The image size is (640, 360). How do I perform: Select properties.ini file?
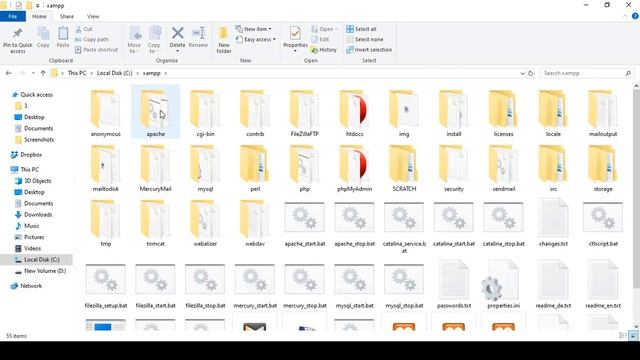coord(503,284)
